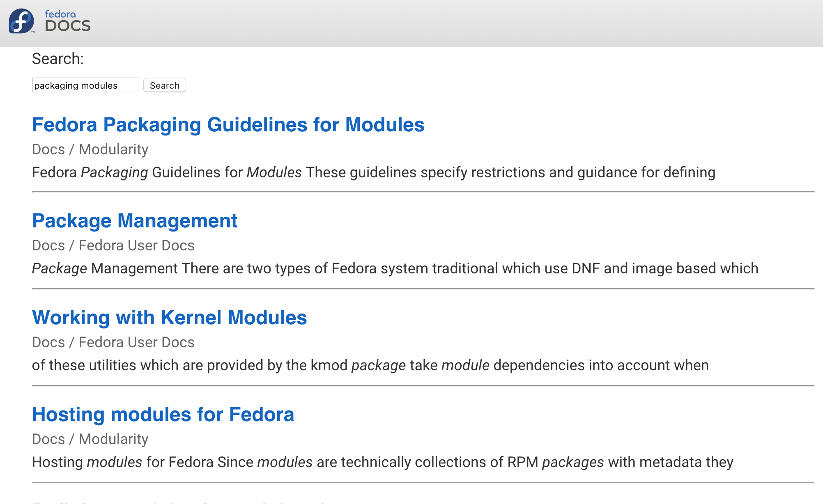Click the snippet about DNF and image based systems
The width and height of the screenshot is (823, 504).
tap(395, 268)
